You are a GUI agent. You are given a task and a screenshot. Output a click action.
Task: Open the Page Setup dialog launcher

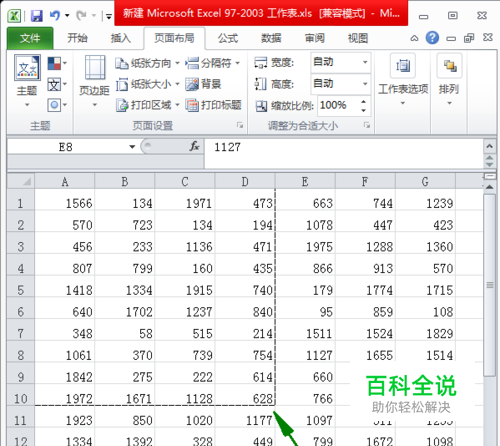pyautogui.click(x=240, y=125)
